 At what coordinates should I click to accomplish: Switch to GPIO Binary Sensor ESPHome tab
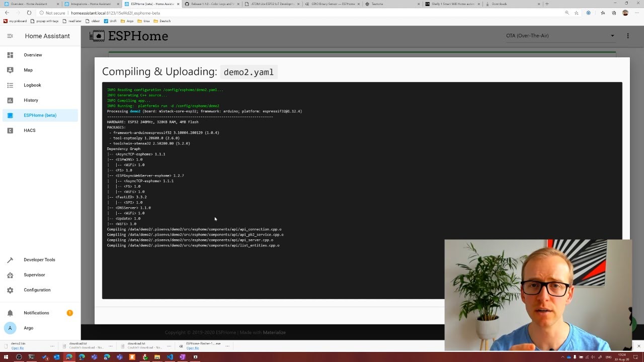[x=331, y=4]
